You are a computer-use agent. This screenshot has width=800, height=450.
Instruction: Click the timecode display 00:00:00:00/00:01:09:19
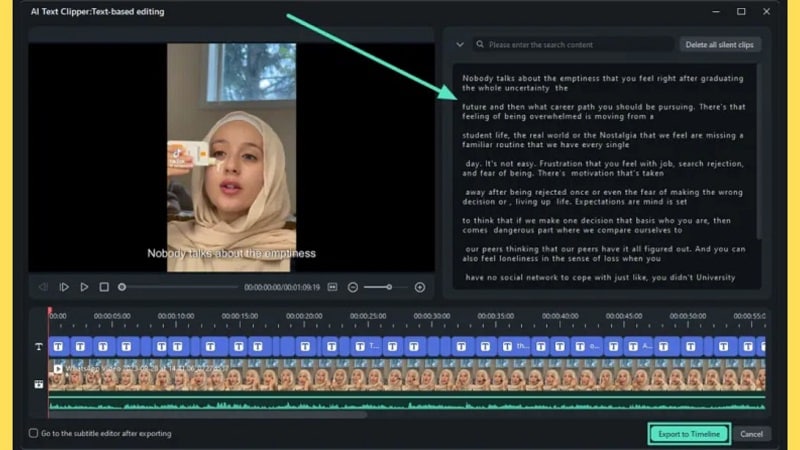pyautogui.click(x=282, y=288)
